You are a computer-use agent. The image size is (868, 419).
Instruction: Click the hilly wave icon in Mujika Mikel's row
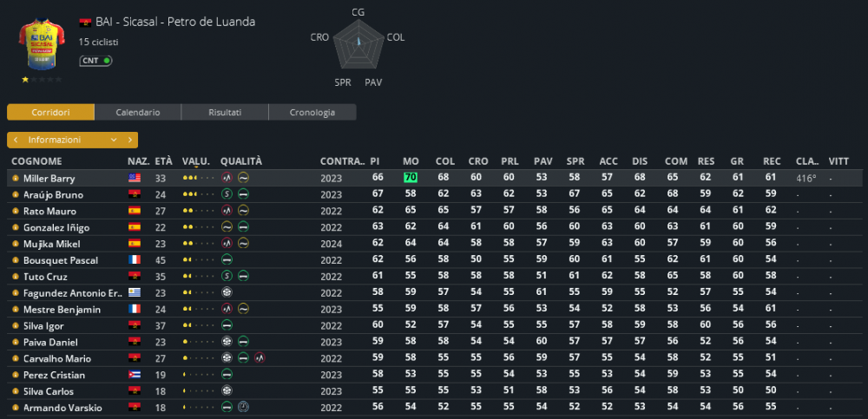(243, 244)
